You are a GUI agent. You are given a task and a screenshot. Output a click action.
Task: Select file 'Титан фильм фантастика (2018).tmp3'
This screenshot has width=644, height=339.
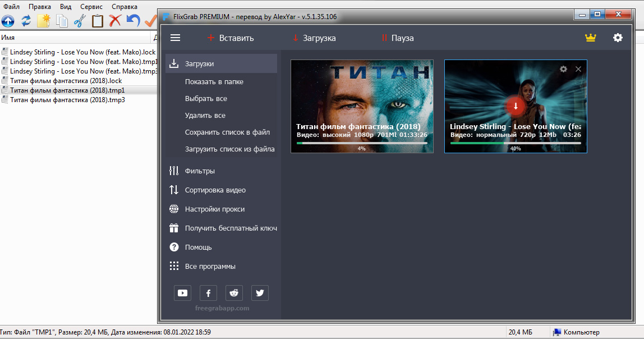tap(63, 99)
